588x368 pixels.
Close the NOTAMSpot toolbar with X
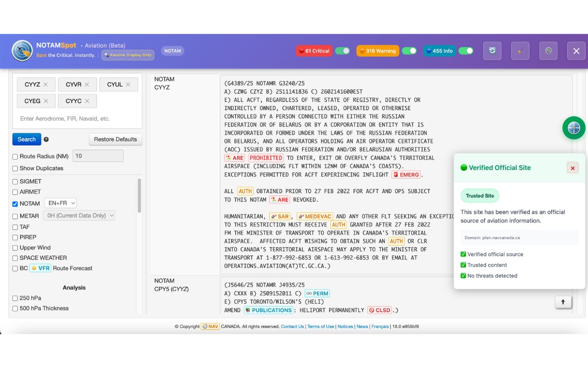(577, 51)
